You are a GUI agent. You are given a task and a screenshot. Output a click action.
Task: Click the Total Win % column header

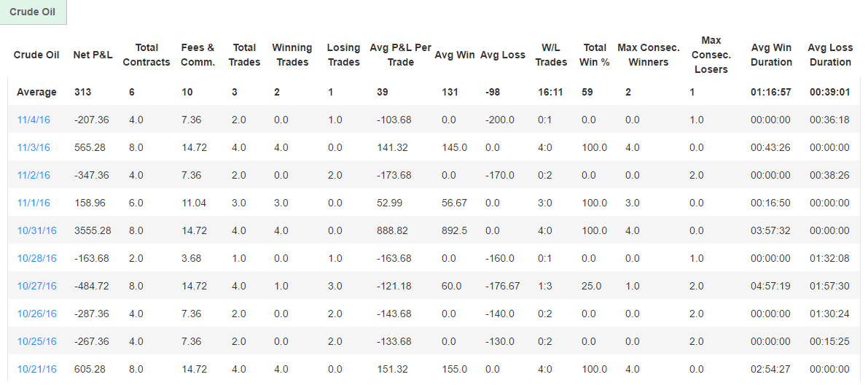(594, 55)
